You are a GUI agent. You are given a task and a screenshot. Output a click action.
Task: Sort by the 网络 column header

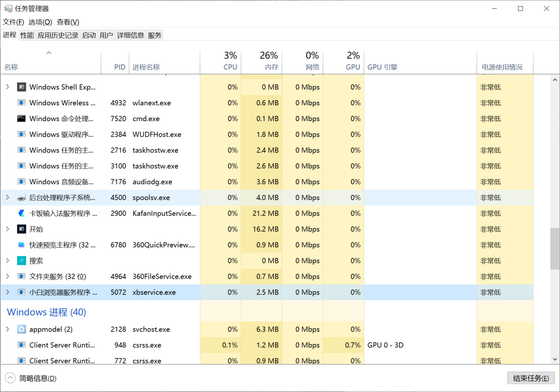tap(303, 62)
